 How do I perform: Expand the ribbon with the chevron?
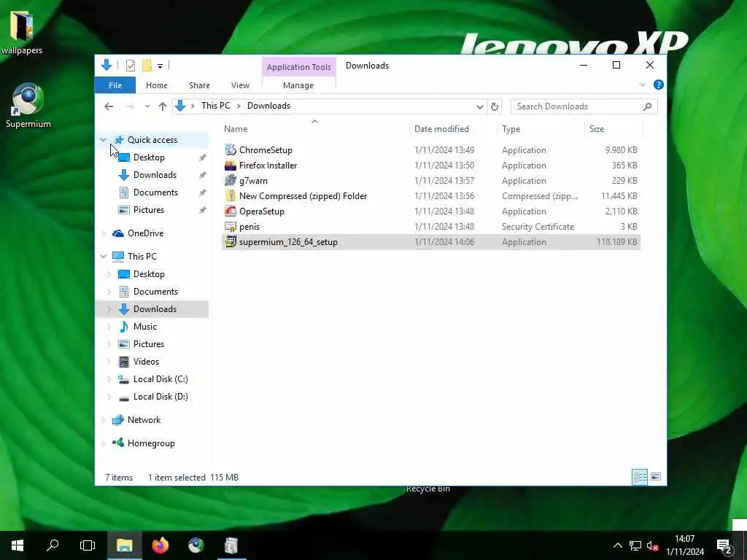642,85
